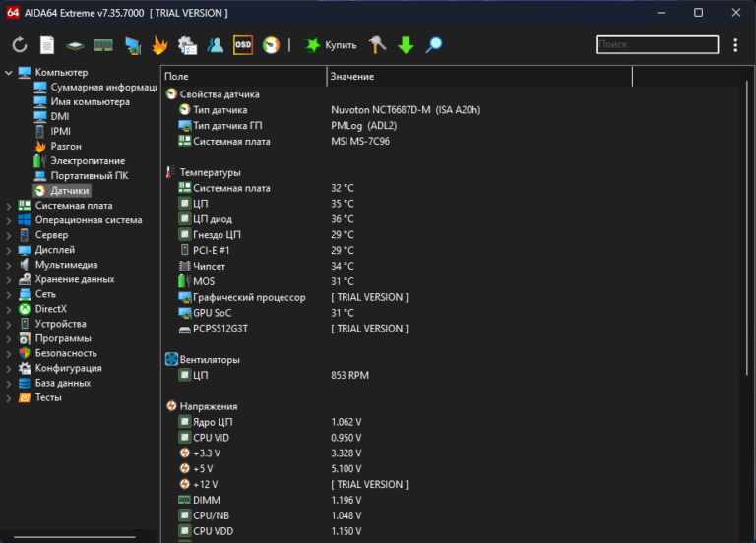Click the magnifier search icon in toolbar

click(x=433, y=45)
